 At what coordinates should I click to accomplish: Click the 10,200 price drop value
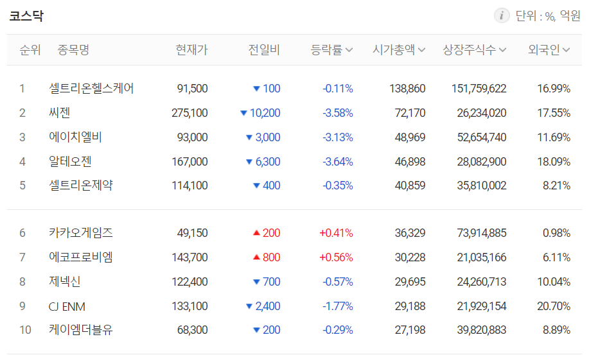[265, 113]
